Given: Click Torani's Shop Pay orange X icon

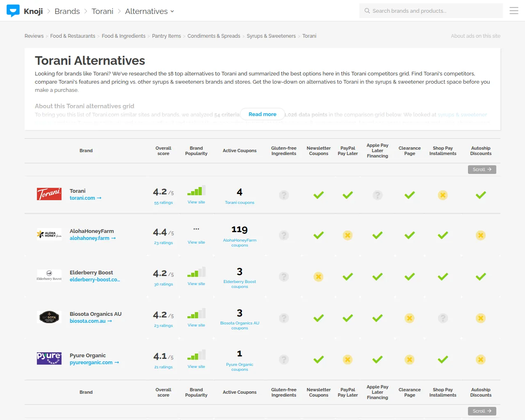Looking at the screenshot, I should [x=443, y=195].
